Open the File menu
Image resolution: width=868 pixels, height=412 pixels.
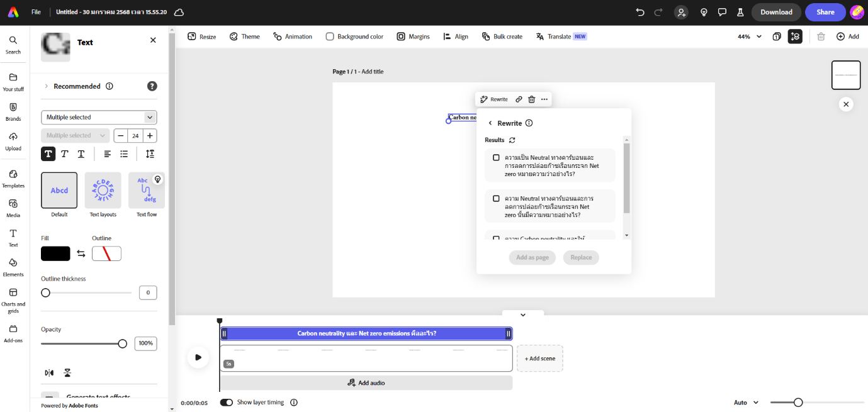pos(36,12)
